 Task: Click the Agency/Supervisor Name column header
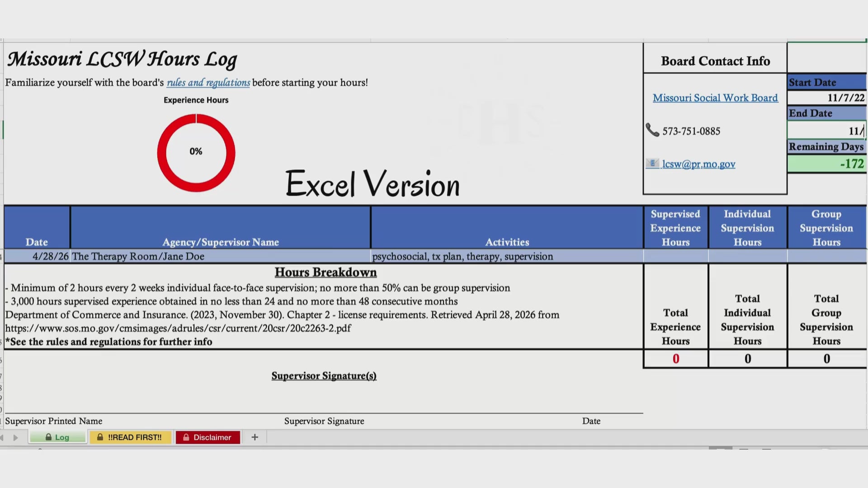220,227
